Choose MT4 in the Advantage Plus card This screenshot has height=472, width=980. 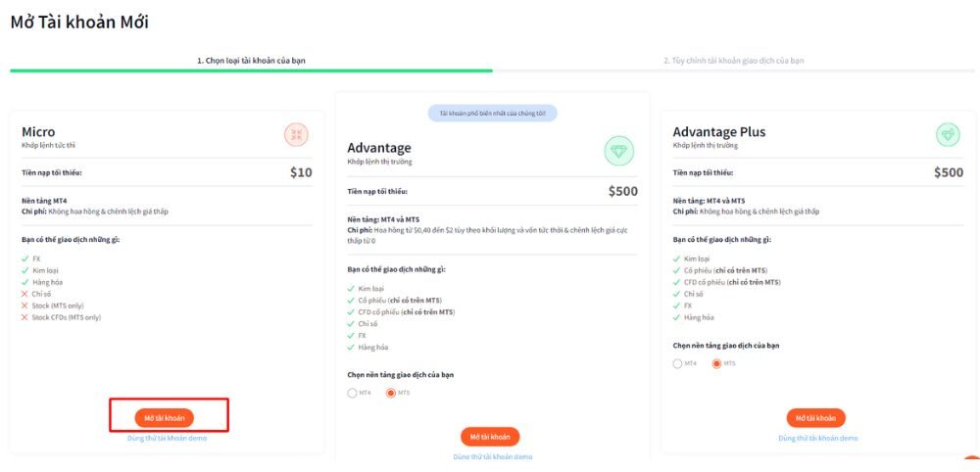tap(678, 363)
